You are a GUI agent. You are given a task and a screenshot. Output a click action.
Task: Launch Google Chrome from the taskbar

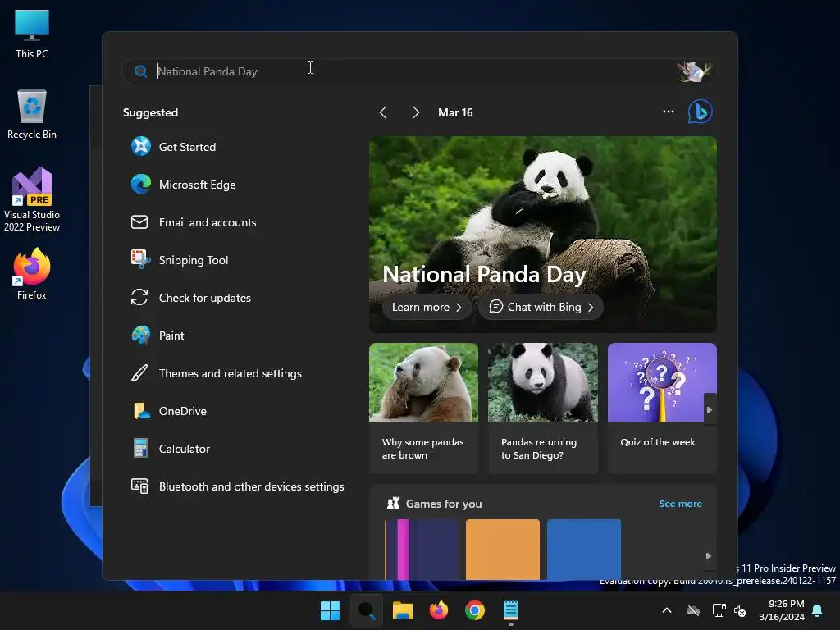[x=475, y=610]
